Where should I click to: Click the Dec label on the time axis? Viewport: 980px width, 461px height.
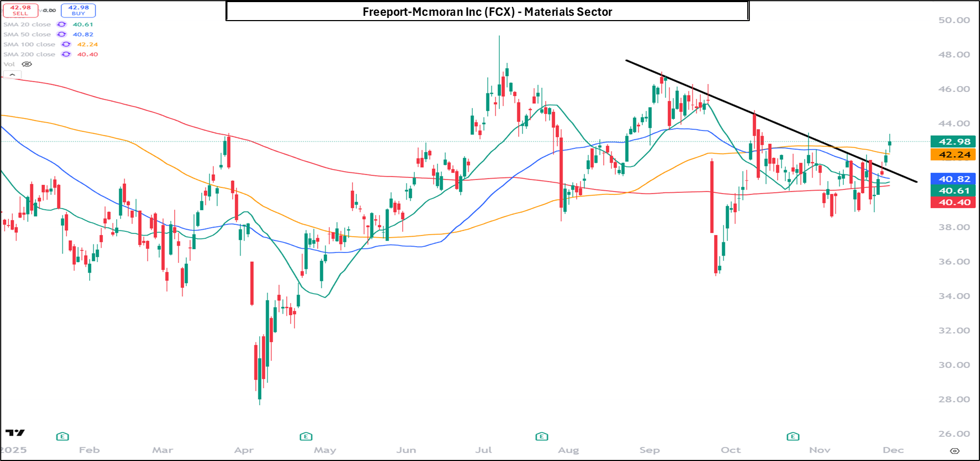coord(893,450)
